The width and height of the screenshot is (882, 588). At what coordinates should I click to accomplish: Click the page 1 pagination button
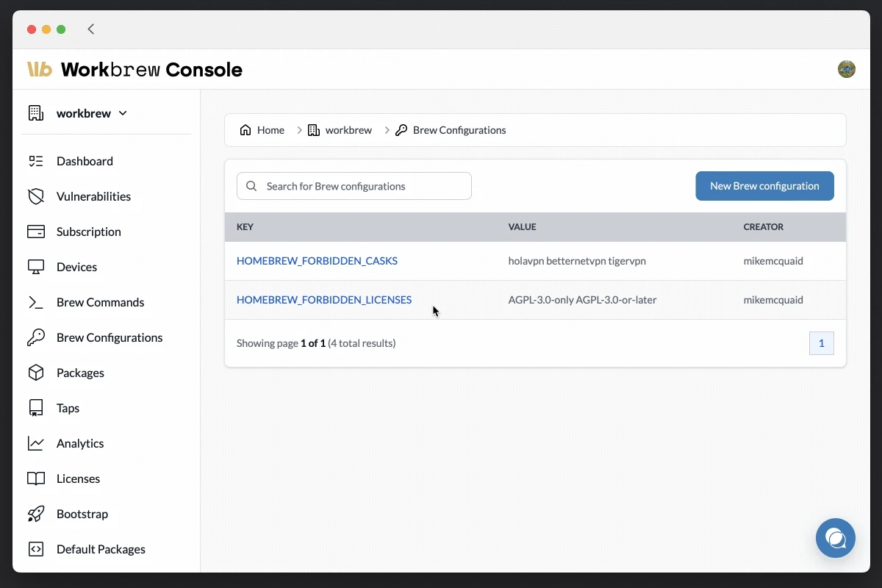(x=821, y=343)
